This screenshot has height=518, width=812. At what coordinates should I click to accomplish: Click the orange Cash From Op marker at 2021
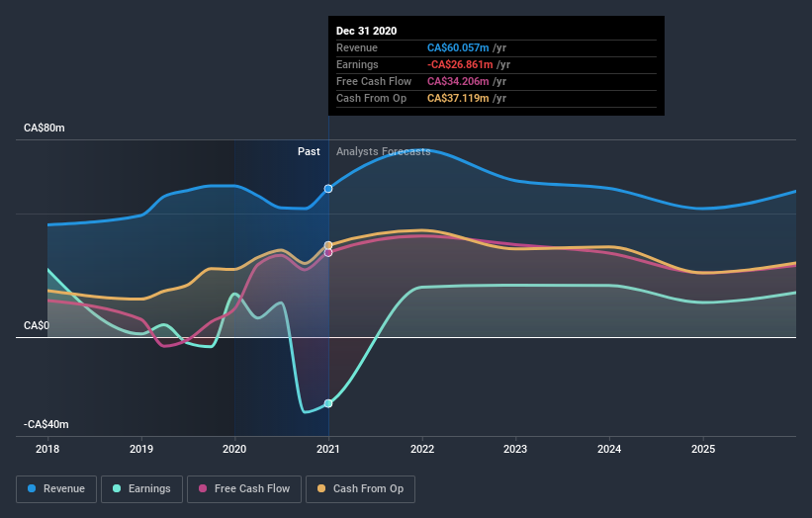328,245
